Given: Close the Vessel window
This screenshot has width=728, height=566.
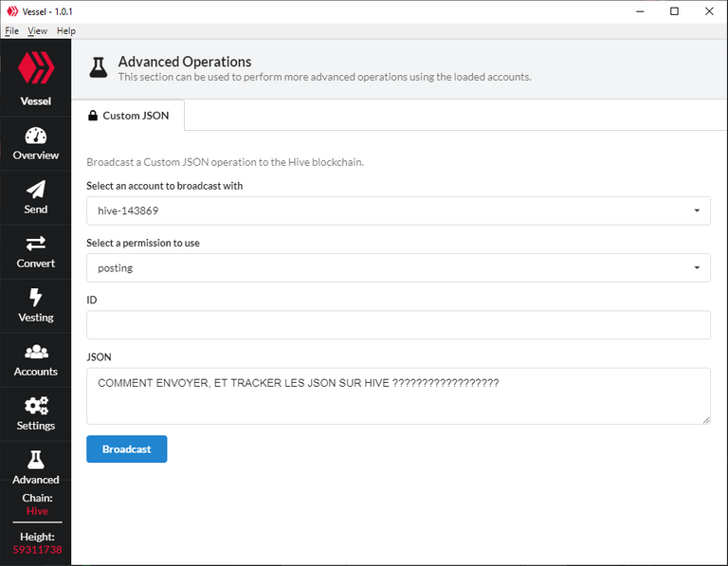Looking at the screenshot, I should pos(709,11).
